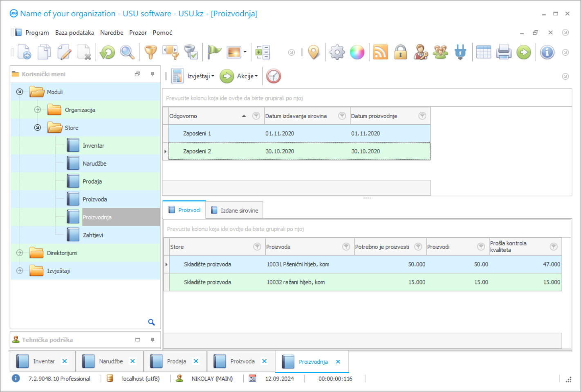Open the magnifier search toolbar icon
Screen dimensions: 581x392
pos(127,52)
